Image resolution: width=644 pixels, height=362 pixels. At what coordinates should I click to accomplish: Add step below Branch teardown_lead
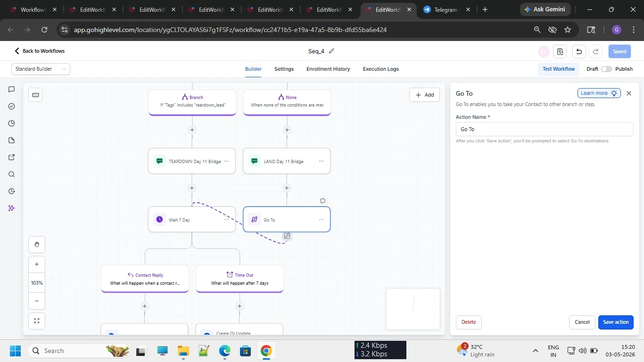[x=192, y=130]
